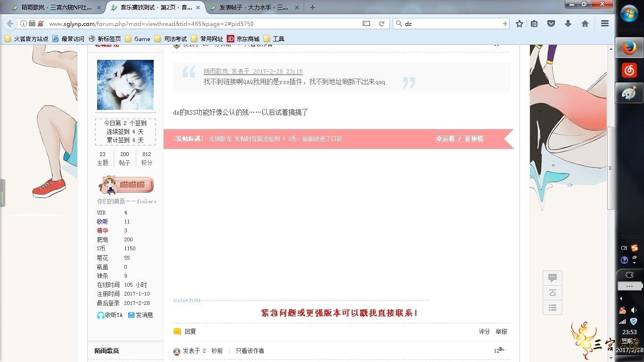644x362 pixels.
Task: Open the QQ penguin tray icon
Action: pos(623,310)
